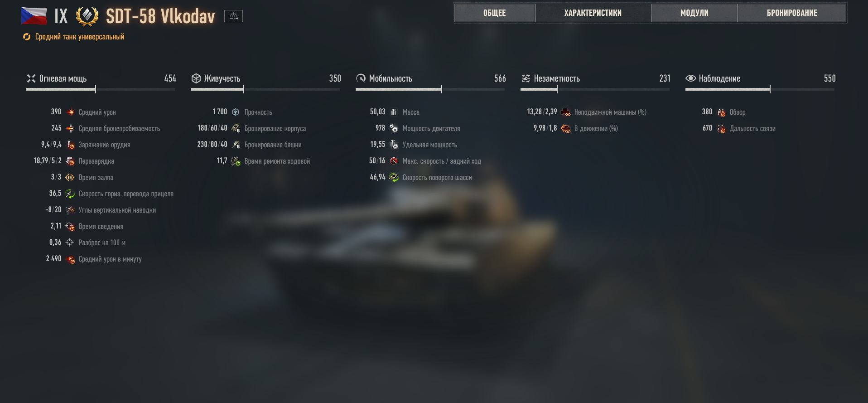The image size is (868, 403).
Task: Click the Дальность связи radio icon
Action: pyautogui.click(x=721, y=128)
